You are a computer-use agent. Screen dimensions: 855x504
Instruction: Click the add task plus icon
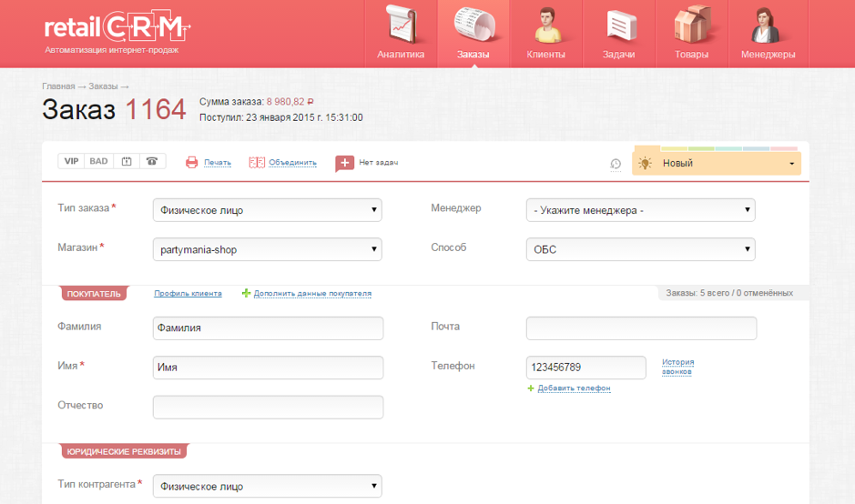pos(344,163)
